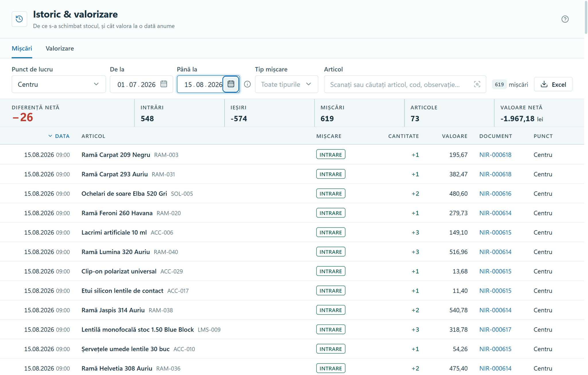Open Tip mișcare dropdown Toate tipurile
The height and width of the screenshot is (375, 588).
point(286,84)
